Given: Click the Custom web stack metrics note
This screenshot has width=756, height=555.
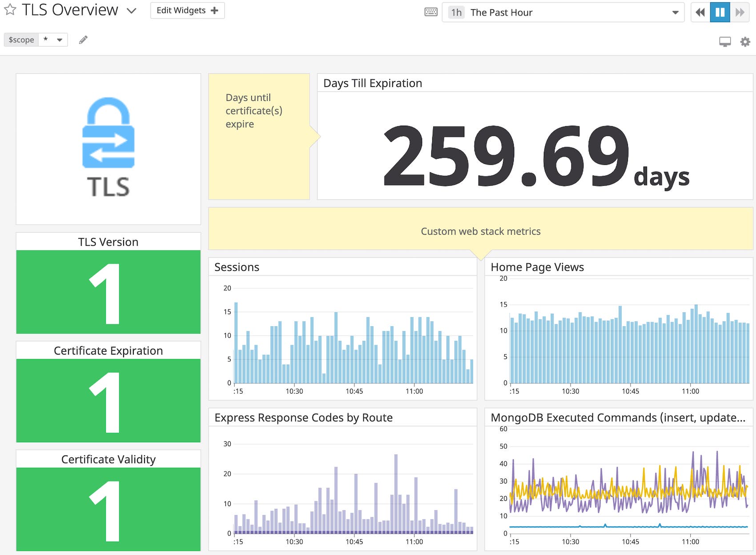Looking at the screenshot, I should [480, 231].
